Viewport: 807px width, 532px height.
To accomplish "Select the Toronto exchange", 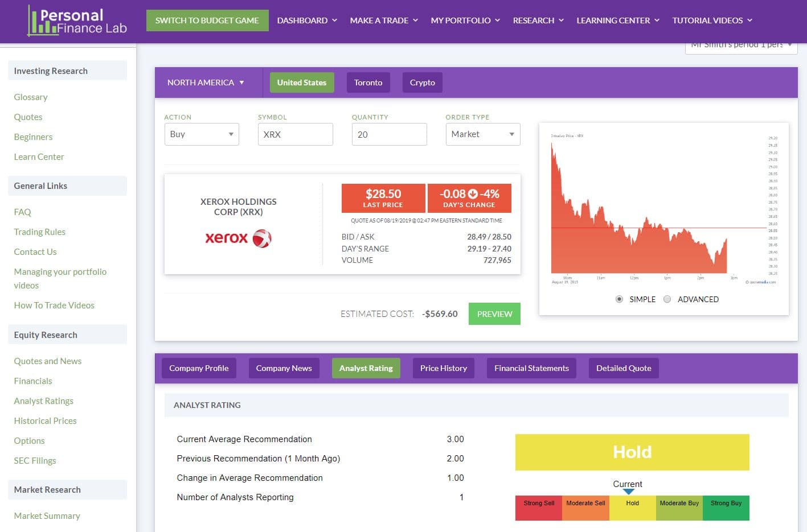I will (368, 83).
